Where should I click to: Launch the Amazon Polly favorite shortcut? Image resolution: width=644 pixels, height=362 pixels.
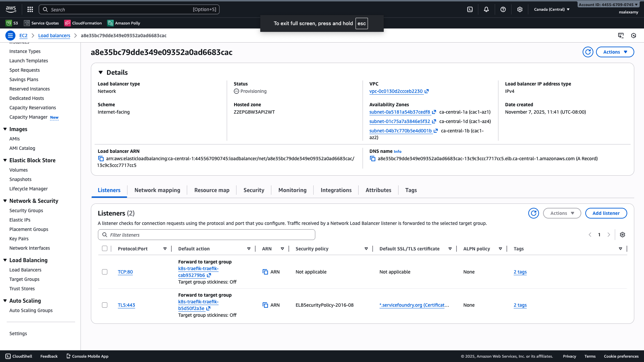pos(123,23)
